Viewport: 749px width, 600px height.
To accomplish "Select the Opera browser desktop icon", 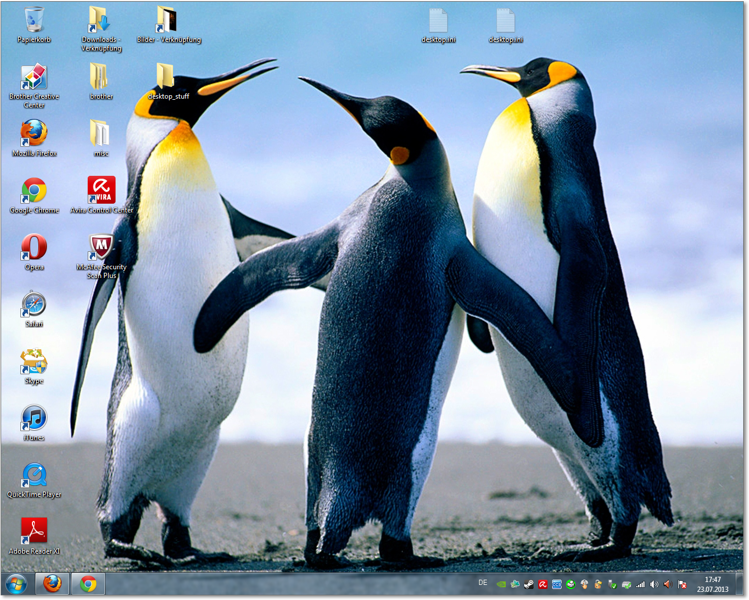I will 34,247.
